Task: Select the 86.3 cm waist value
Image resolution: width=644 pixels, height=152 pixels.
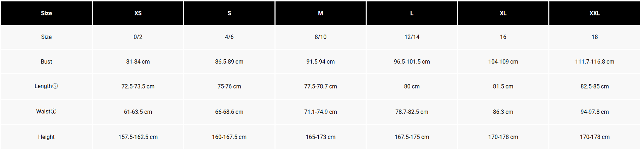Action: [x=503, y=112]
